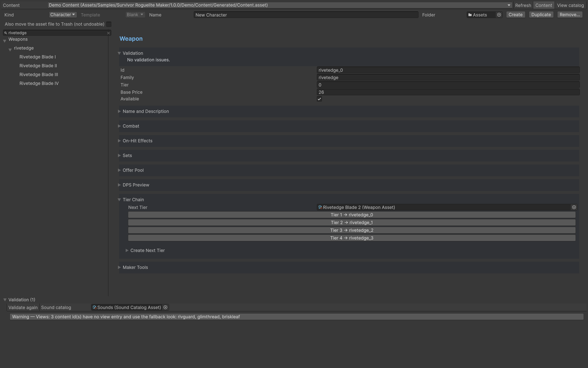
Task: Open the Kind dropdown showing Character
Action: click(x=63, y=15)
